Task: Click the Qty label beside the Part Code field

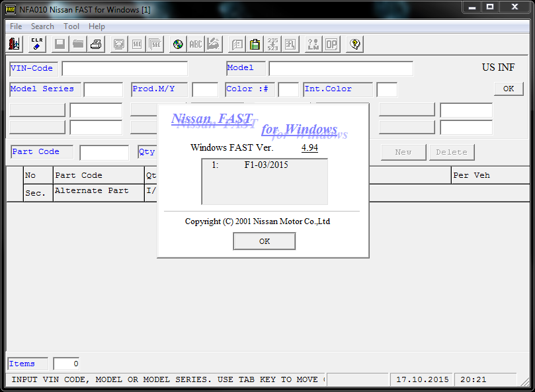Action: 147,152
